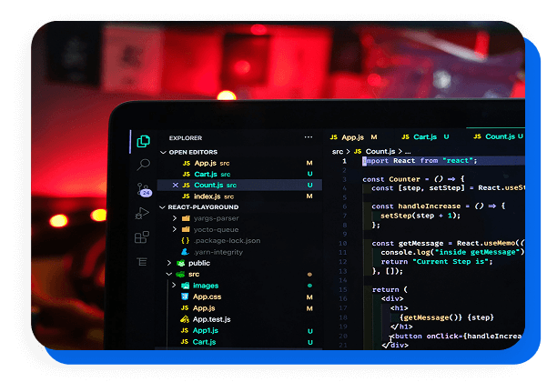Image resolution: width=557 pixels, height=392 pixels.
Task: Open the Extensions activity bar icon
Action: [x=142, y=237]
